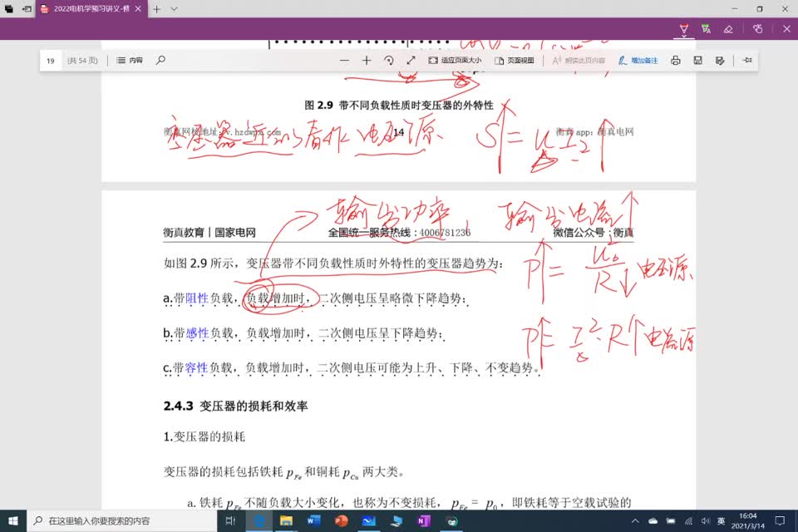The height and width of the screenshot is (532, 798).
Task: Open File Explorer from taskbar
Action: tap(286, 521)
